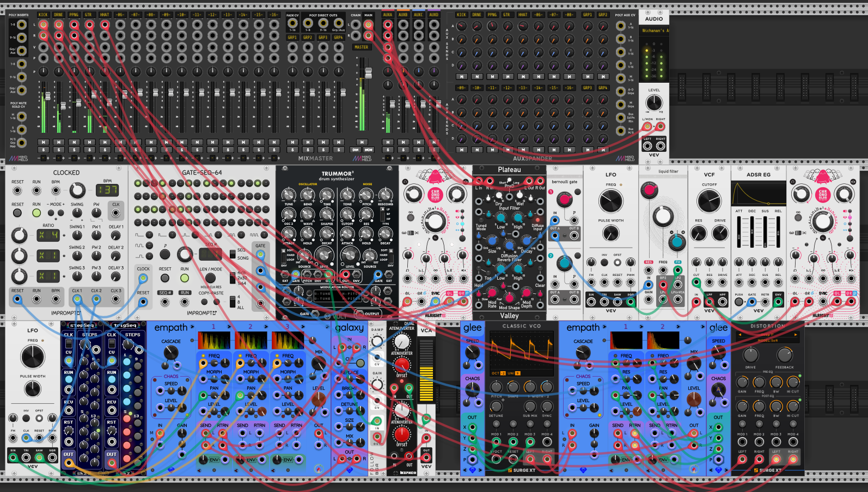
Task: Turn the upper red OFFSET knob on Befaco
Action: click(x=401, y=365)
